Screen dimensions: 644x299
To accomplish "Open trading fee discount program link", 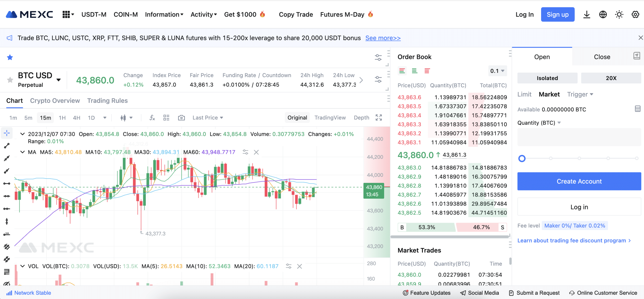I will (x=574, y=241).
